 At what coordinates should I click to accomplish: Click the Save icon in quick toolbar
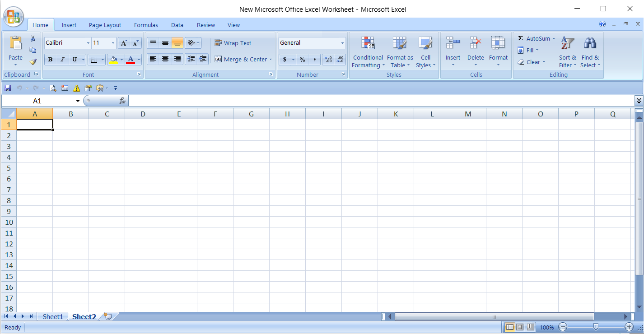click(8, 88)
